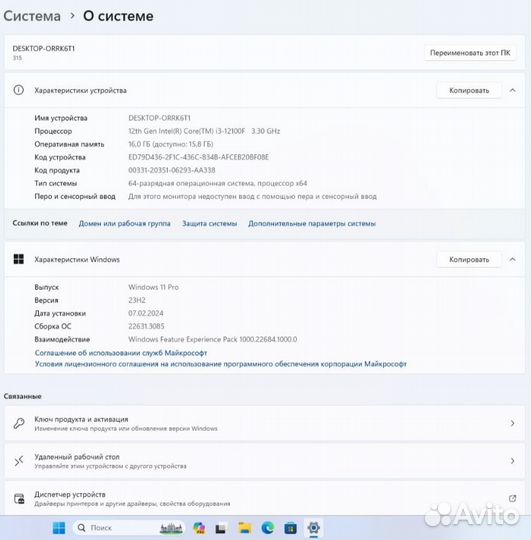Click the Windows logo beside Характеристики Windows
This screenshot has height=540, width=531.
[19, 259]
